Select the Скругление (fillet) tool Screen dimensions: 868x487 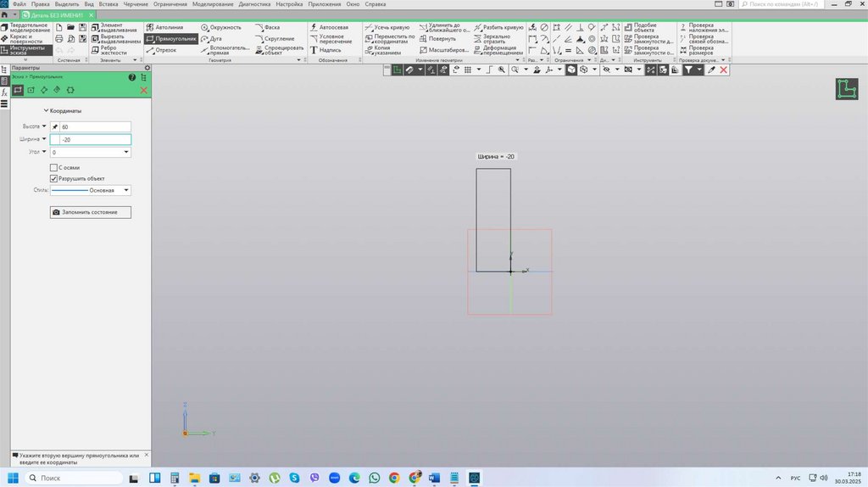(275, 39)
